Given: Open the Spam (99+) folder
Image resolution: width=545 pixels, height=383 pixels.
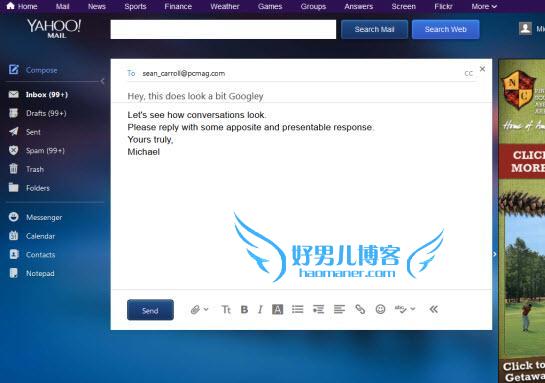Looking at the screenshot, I should tap(45, 151).
